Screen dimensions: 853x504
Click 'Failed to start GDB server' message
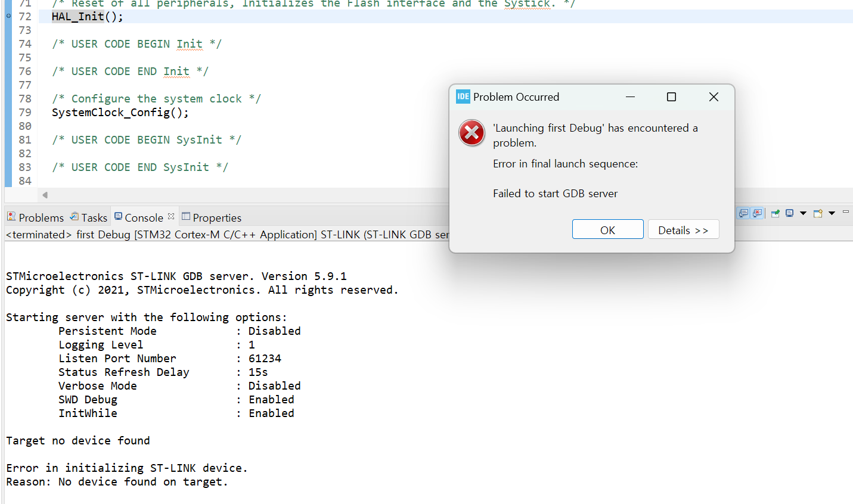[555, 193]
